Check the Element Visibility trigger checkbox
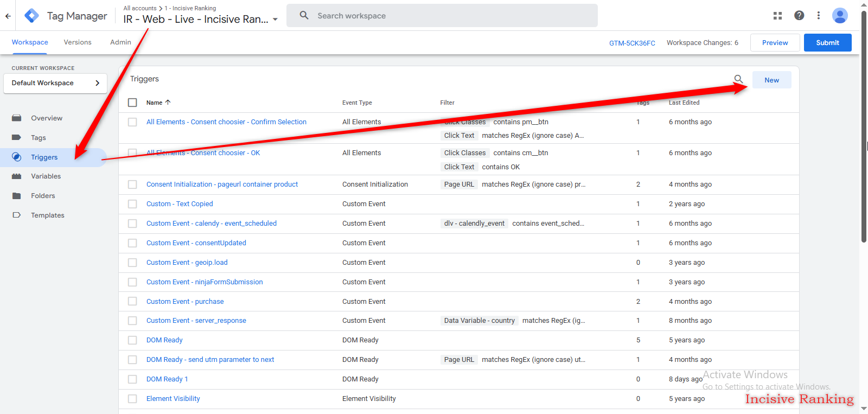The width and height of the screenshot is (868, 414). click(132, 399)
